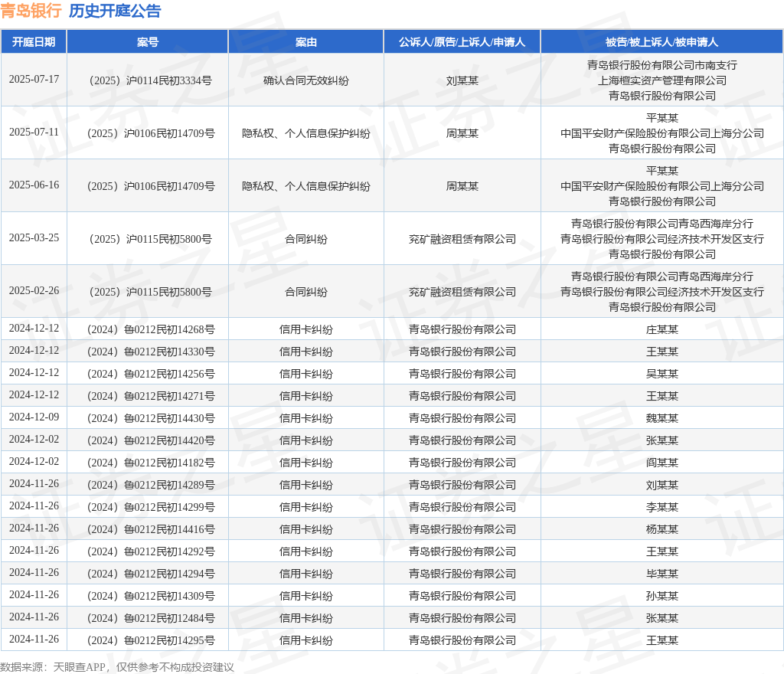Select the date 2025-06-16
The image size is (784, 674).
point(34,185)
